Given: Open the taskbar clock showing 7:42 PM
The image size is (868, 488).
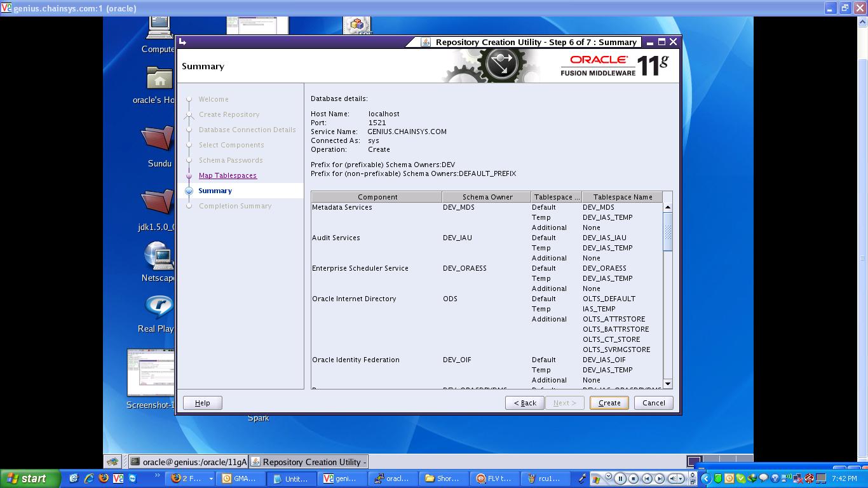Looking at the screenshot, I should pyautogui.click(x=844, y=478).
